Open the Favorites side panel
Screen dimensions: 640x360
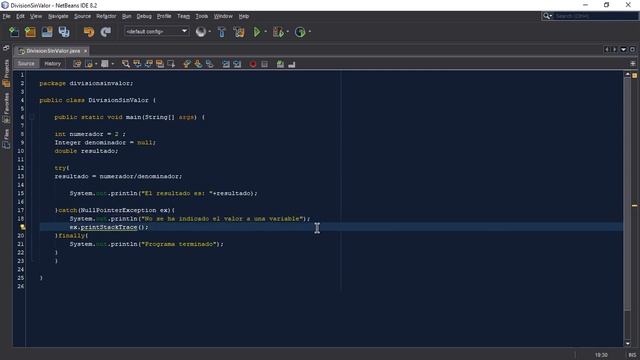click(6, 108)
